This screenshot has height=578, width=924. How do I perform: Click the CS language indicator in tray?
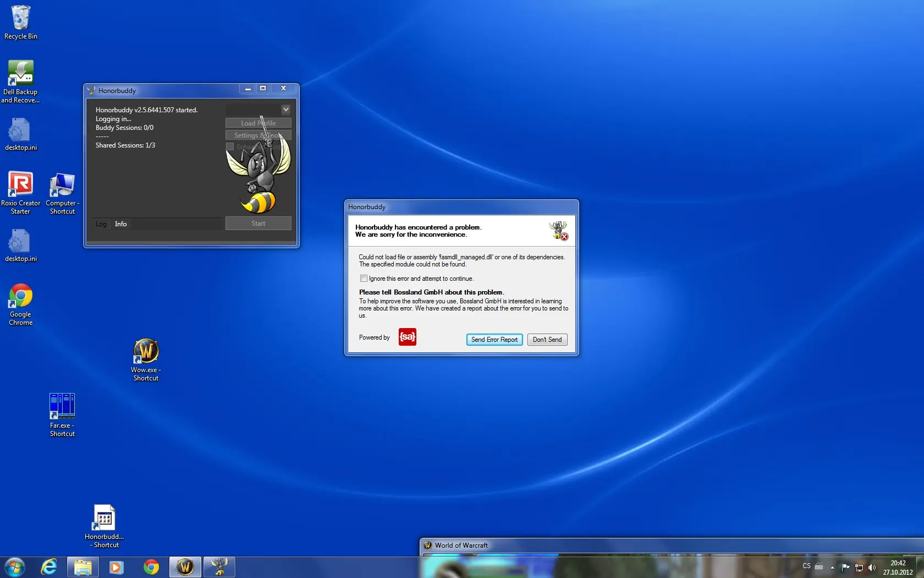806,566
